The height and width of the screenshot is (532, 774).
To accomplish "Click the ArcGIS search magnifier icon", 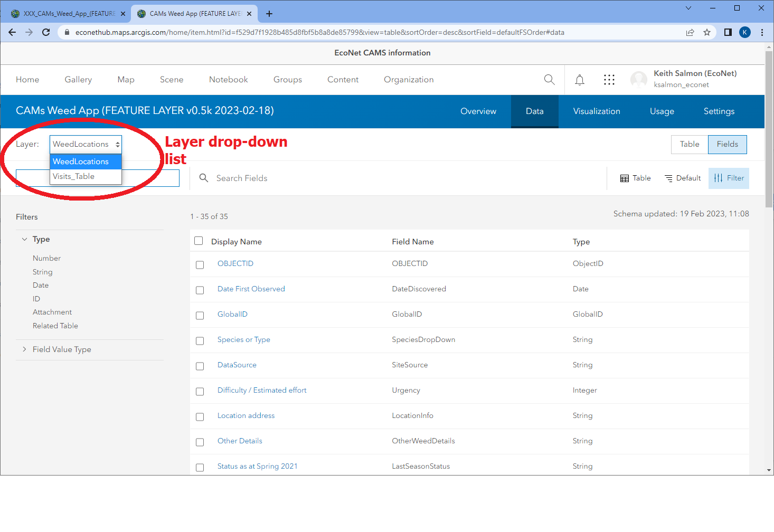I will 550,80.
